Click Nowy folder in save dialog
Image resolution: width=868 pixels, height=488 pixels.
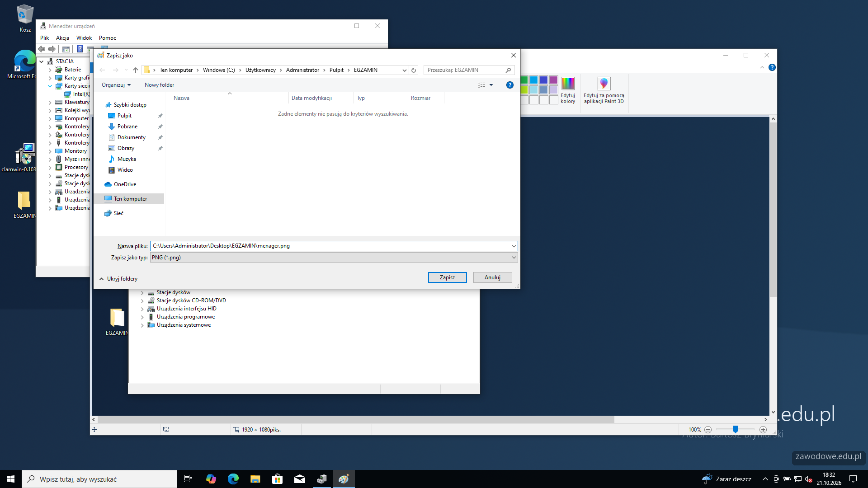point(159,85)
